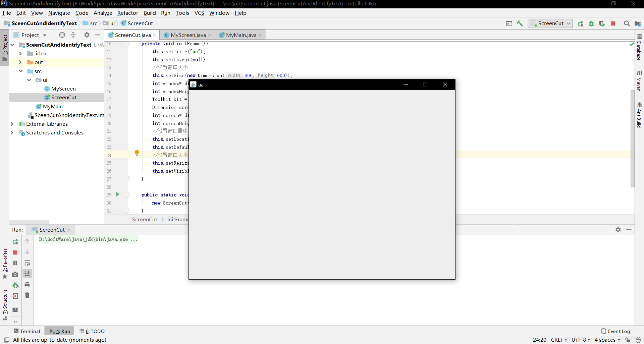Open the Event Log
The image size is (644, 344).
(x=615, y=331)
